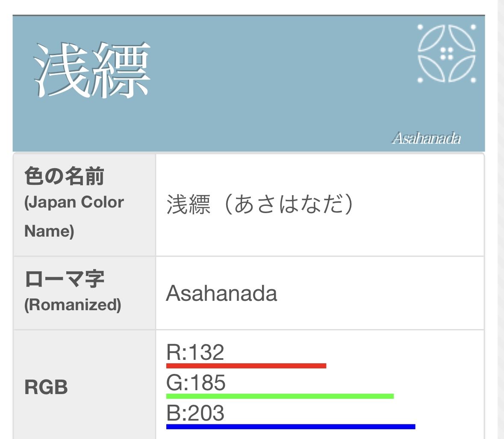Click the RGB row label
The height and width of the screenshot is (439, 504).
(46, 387)
